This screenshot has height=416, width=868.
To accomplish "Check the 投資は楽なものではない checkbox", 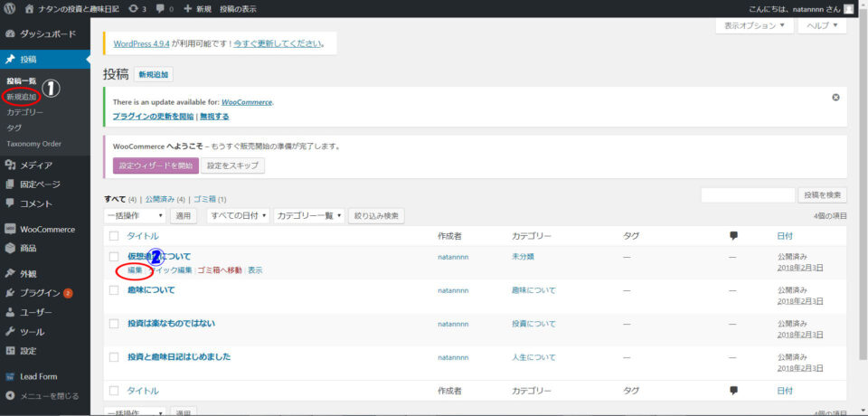I will pyautogui.click(x=114, y=324).
